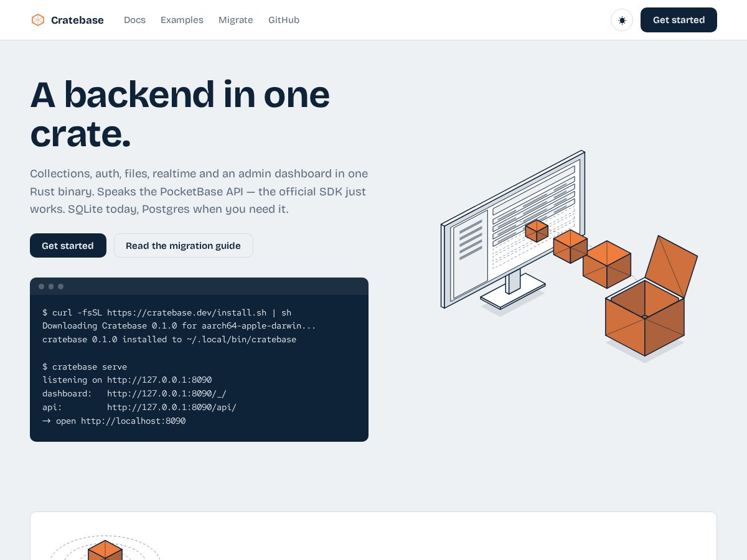Click the Cratebase cube logo icon
This screenshot has width=747, height=560.
pyautogui.click(x=38, y=20)
